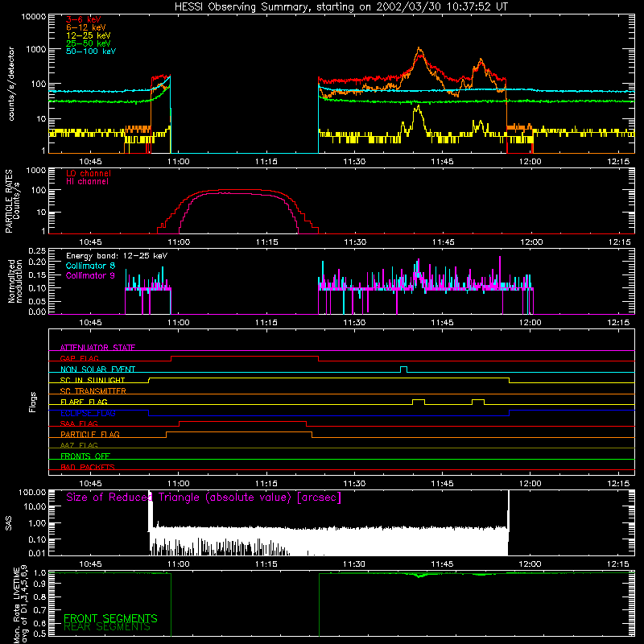Viewport: 644px width, 644px height.
Task: Click the yellow 12-25 keV peak near 11:41
Action: click(x=418, y=109)
